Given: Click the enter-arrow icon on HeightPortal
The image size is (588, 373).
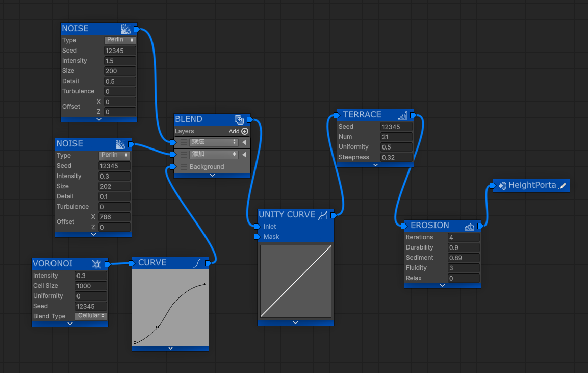Looking at the screenshot, I should point(502,185).
